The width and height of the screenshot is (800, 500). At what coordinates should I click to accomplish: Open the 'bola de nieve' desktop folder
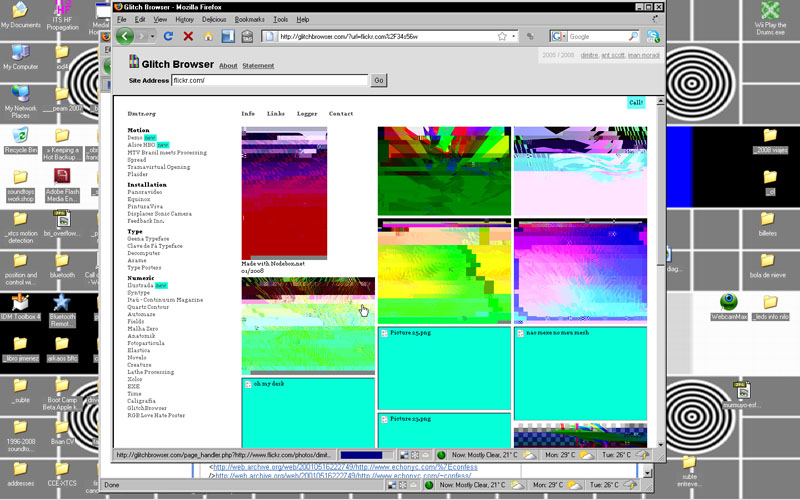click(767, 265)
